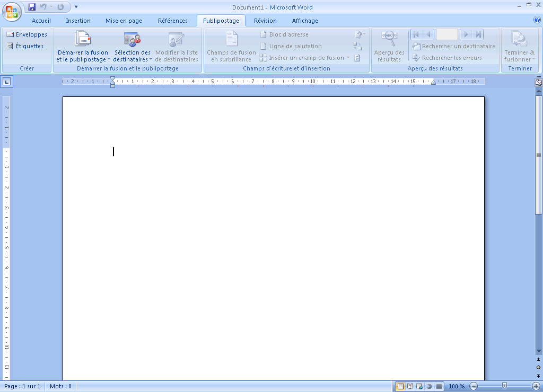
Task: Open Sélection des destinataires dropdown
Action: 132,56
